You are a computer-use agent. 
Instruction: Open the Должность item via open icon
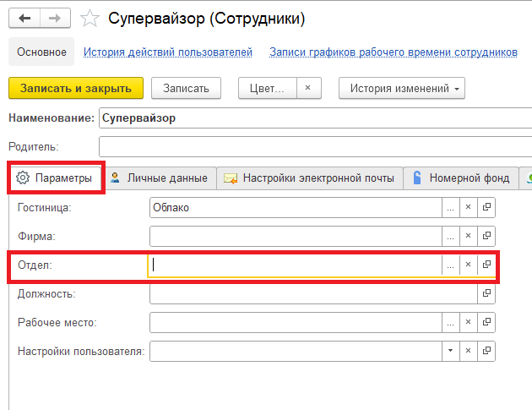[x=486, y=293]
